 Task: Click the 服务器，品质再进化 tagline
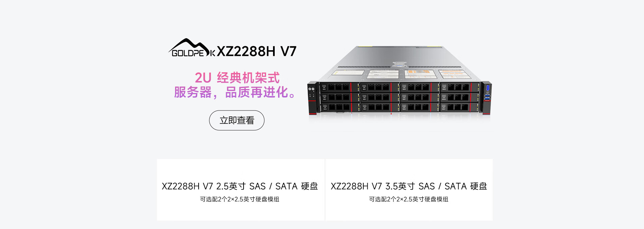pyautogui.click(x=235, y=92)
